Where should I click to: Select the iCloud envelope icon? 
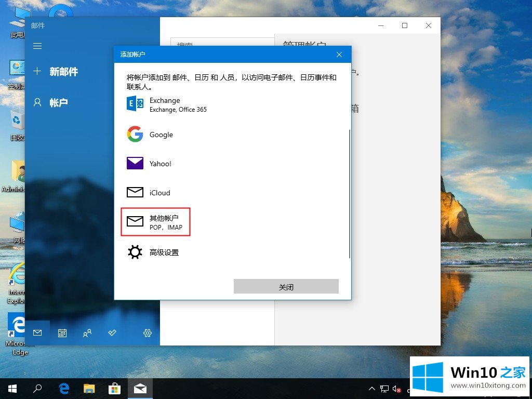pos(135,192)
